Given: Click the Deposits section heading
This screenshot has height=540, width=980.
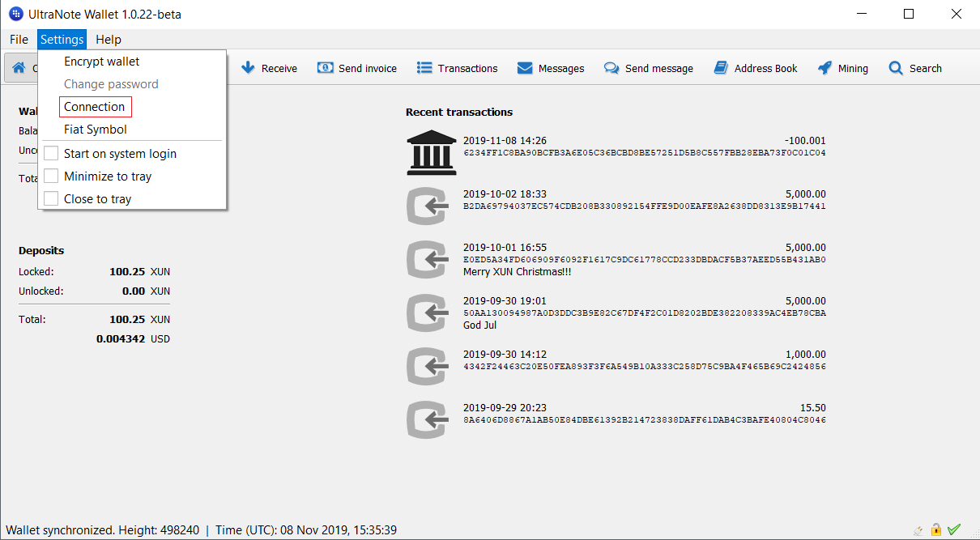Looking at the screenshot, I should pyautogui.click(x=41, y=251).
